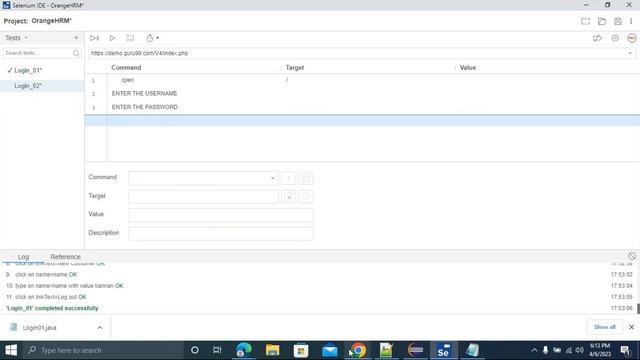Select the open command row
The height and width of the screenshot is (360, 640).
[x=362, y=80]
